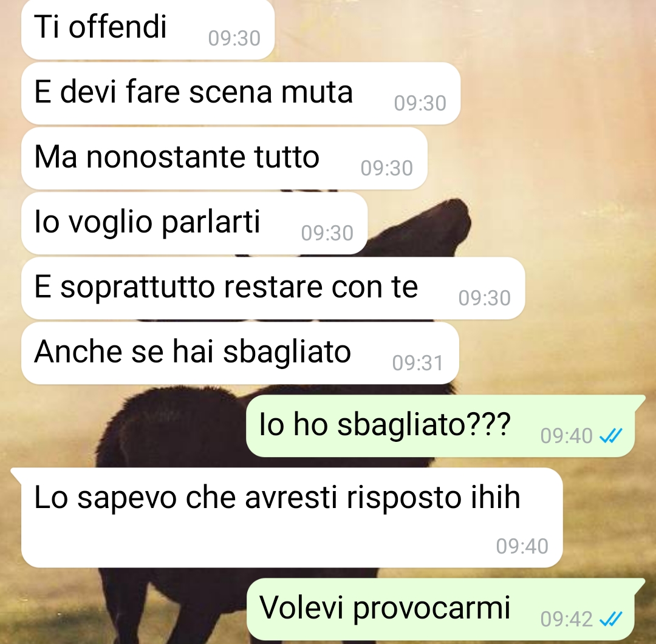656x644 pixels.
Task: Tap the 'Io voglio parlarti' message bubble
Action: click(x=194, y=223)
